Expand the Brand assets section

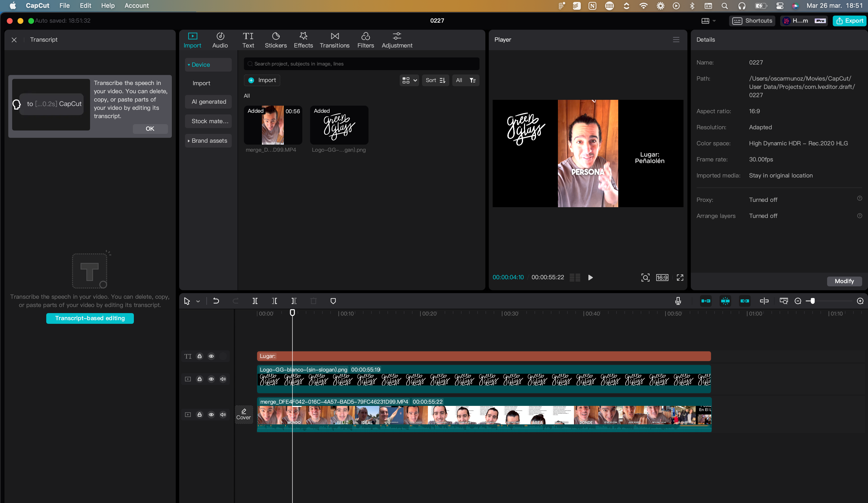click(208, 140)
